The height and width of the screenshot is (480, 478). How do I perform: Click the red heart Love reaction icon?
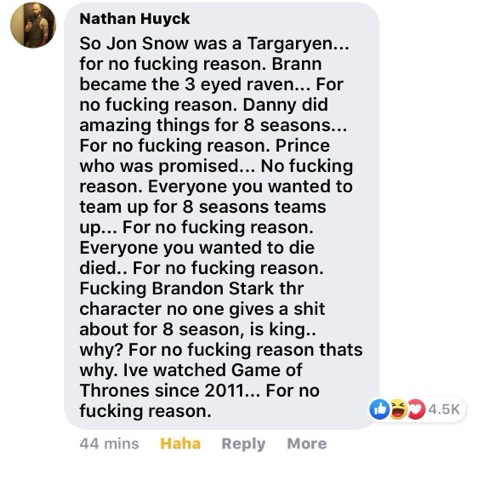click(416, 409)
